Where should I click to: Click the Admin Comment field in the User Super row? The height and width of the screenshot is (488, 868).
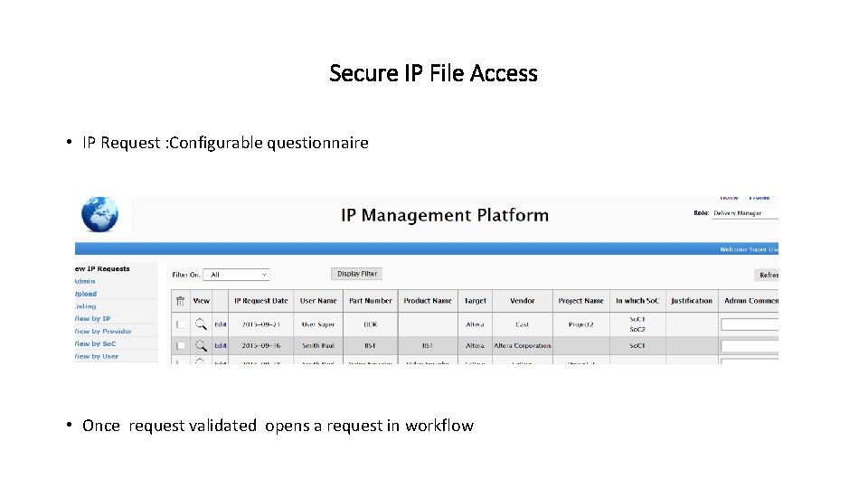[750, 324]
